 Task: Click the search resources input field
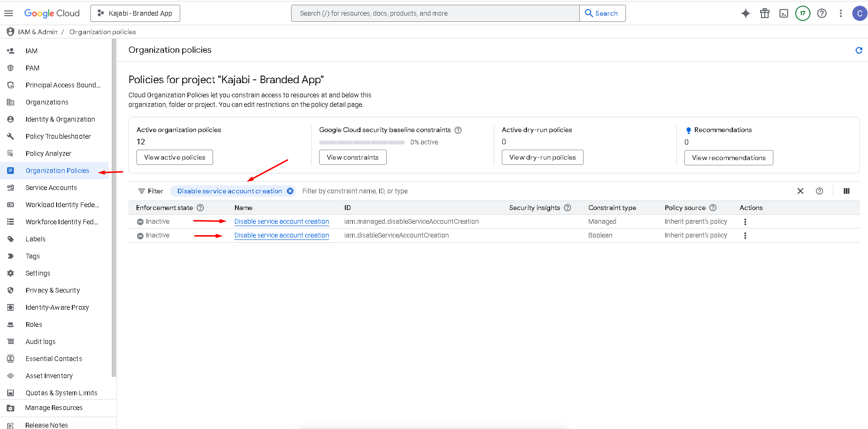435,13
